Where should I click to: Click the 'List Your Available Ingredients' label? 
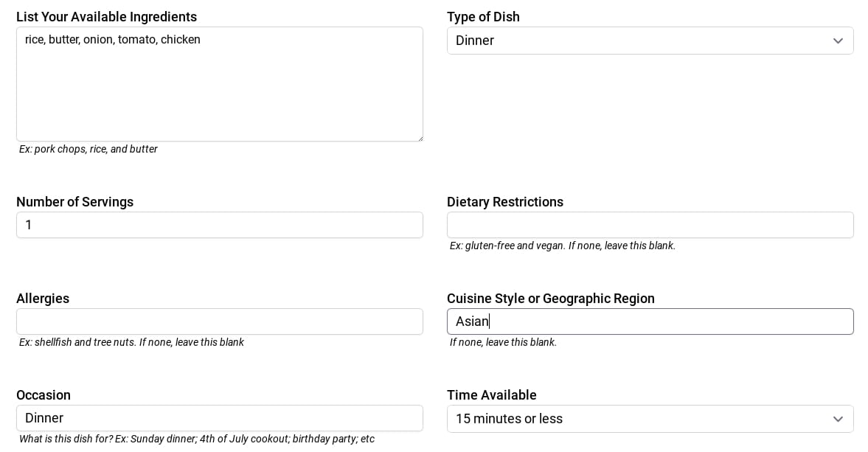106,16
